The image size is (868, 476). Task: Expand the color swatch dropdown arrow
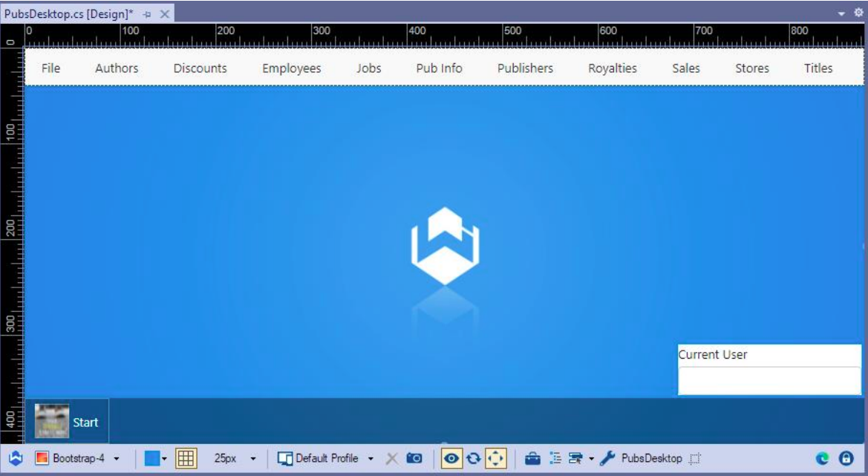tap(164, 459)
